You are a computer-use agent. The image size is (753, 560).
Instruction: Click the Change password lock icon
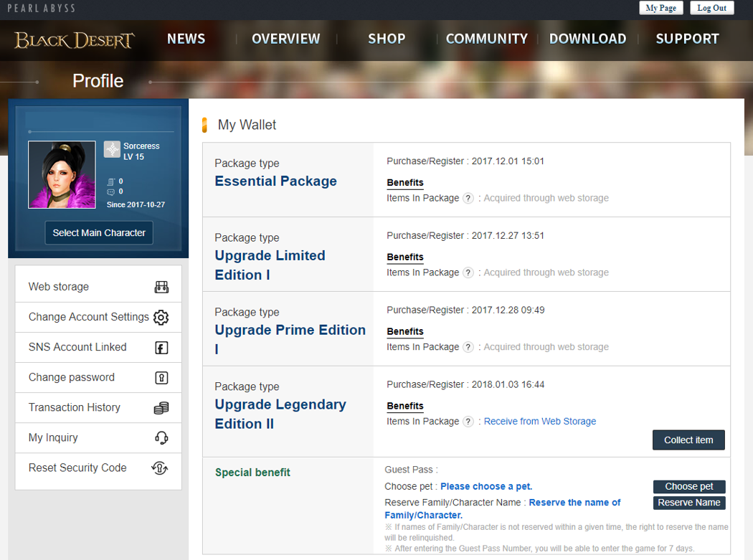tap(161, 378)
